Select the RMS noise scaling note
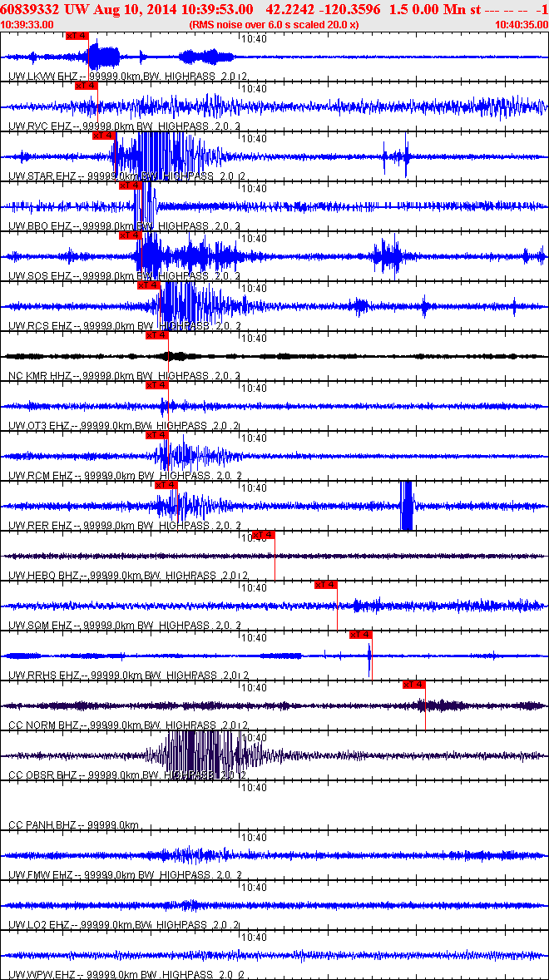The height and width of the screenshot is (980, 549). pyautogui.click(x=274, y=24)
